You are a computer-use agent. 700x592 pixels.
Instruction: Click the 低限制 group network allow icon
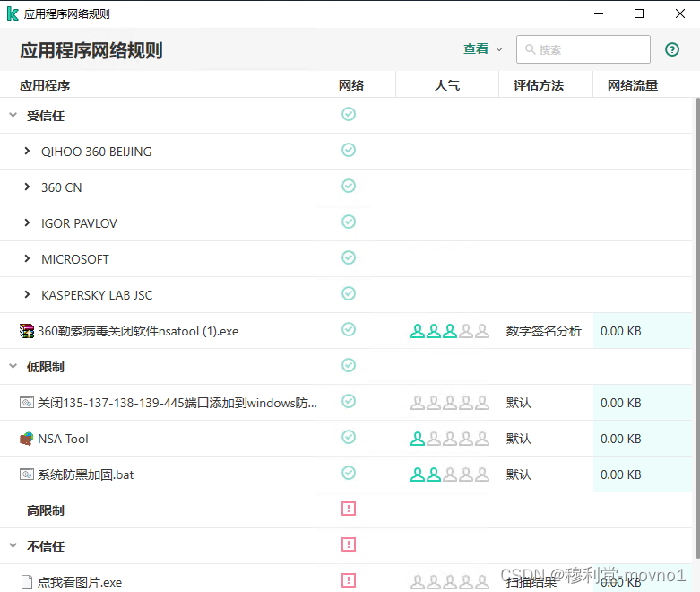pyautogui.click(x=349, y=365)
